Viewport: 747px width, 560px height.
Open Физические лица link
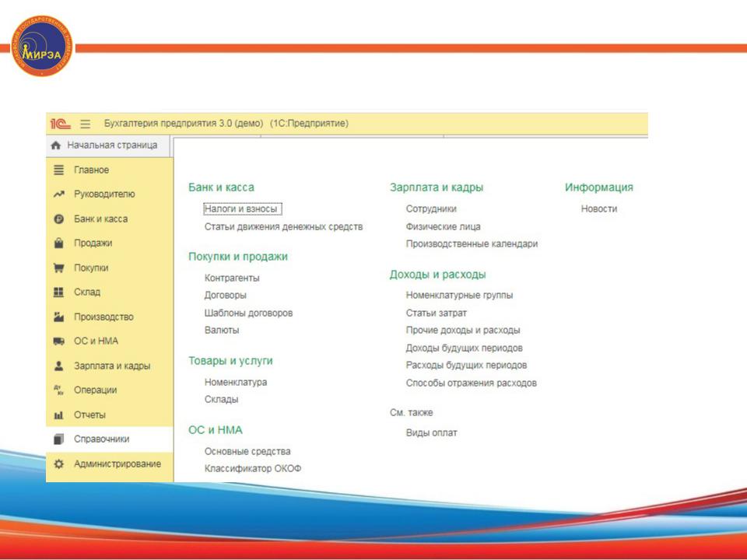tap(443, 226)
